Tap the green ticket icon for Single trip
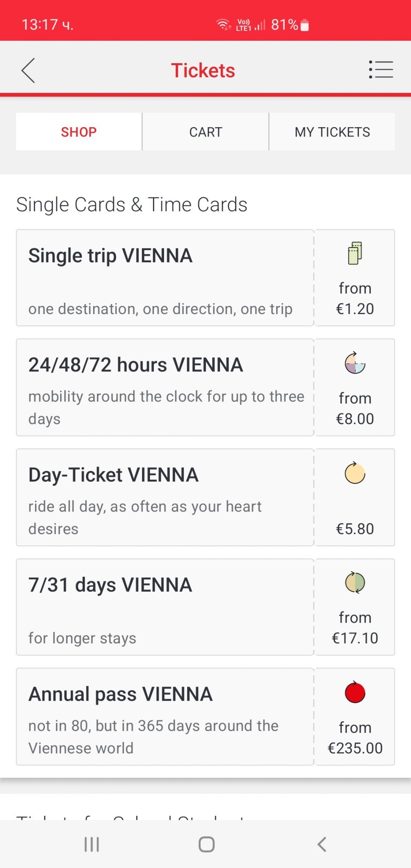This screenshot has width=411, height=868. (x=355, y=253)
